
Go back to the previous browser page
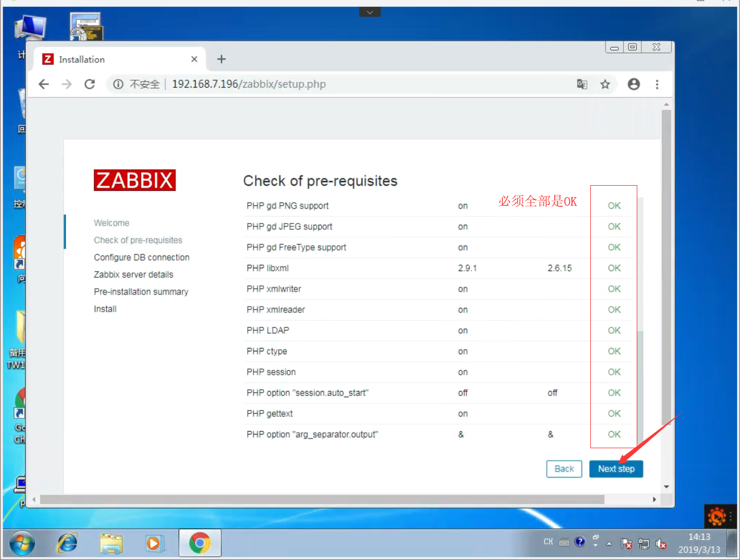pos(44,84)
